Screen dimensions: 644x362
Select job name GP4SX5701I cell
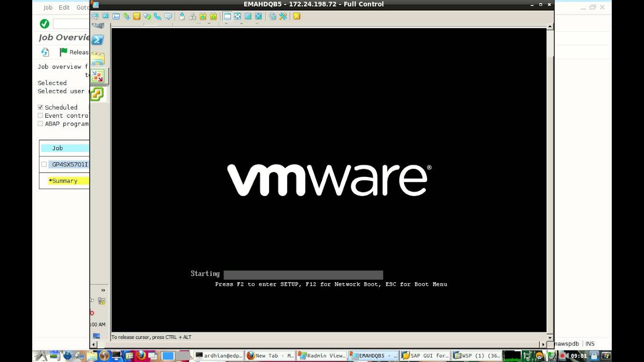[x=69, y=164]
